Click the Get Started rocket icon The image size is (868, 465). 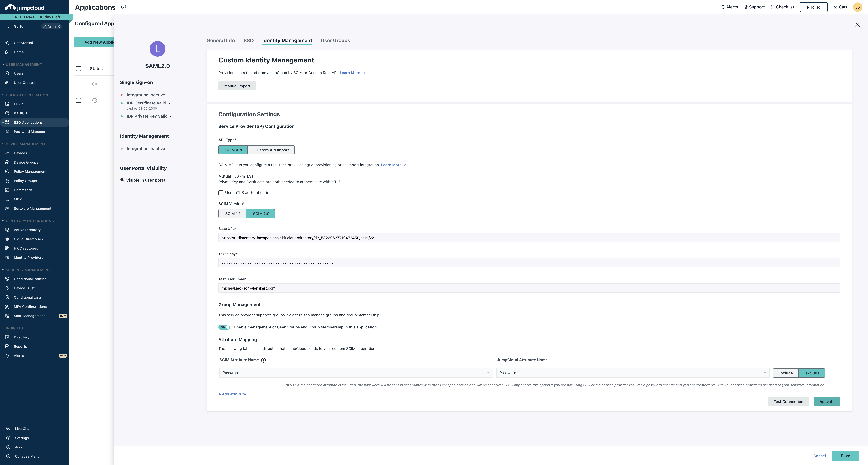tap(7, 43)
